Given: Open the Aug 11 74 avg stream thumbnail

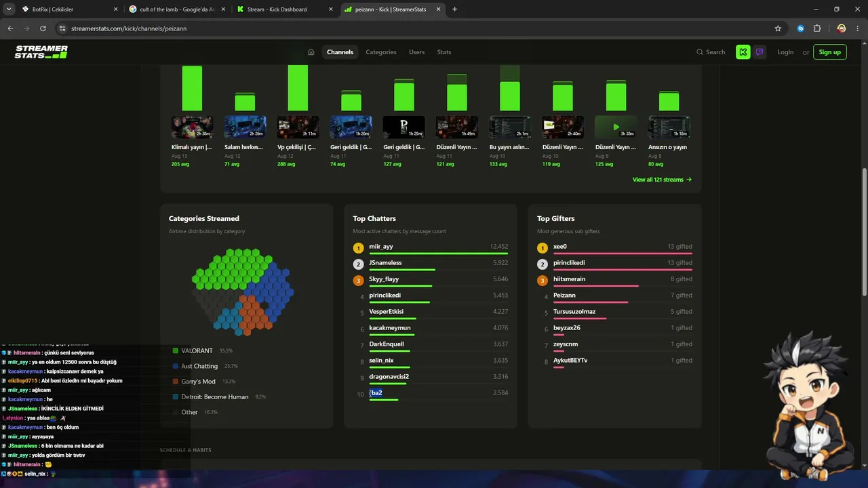Looking at the screenshot, I should 351,127.
